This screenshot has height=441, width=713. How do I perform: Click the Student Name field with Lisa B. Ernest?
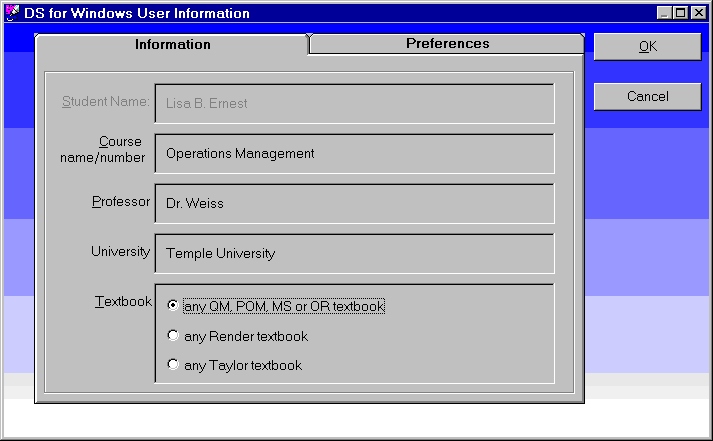coord(354,103)
